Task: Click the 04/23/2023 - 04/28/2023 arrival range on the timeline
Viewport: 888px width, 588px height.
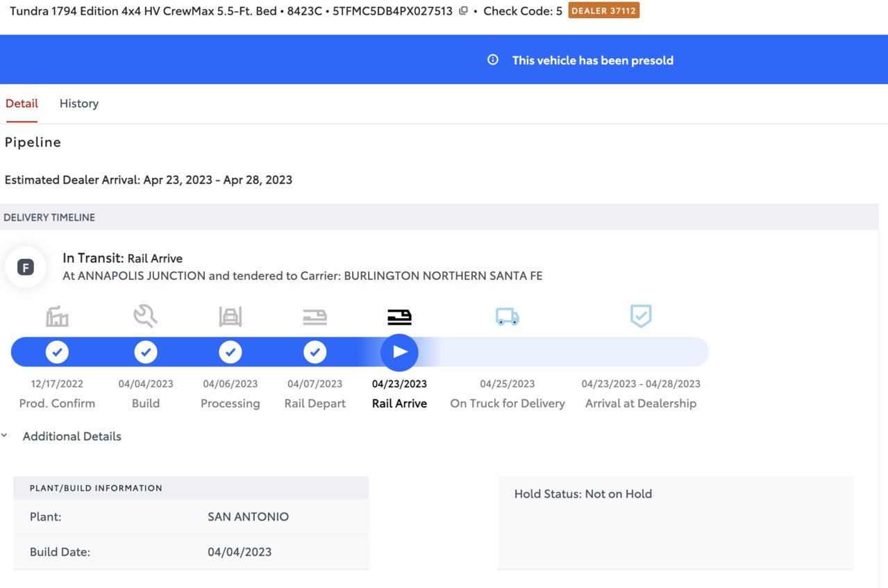Action: point(641,384)
